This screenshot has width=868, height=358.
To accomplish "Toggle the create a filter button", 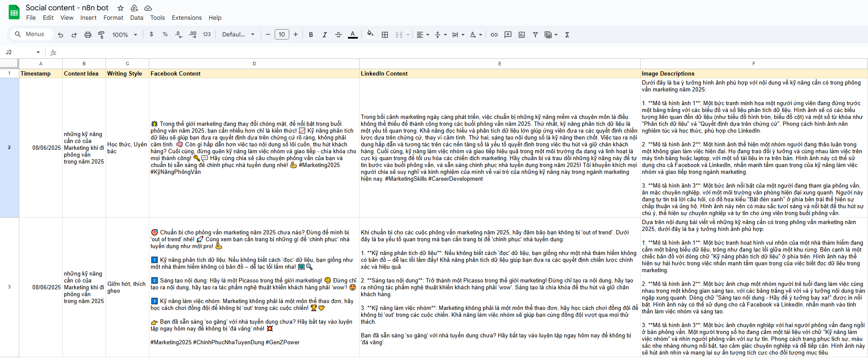I will coord(535,35).
